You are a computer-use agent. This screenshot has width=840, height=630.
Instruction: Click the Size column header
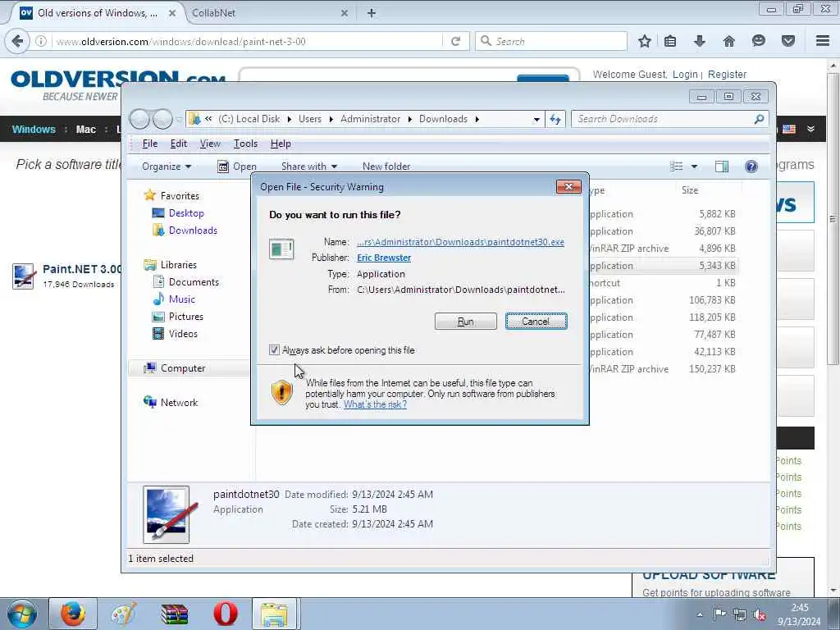(689, 190)
